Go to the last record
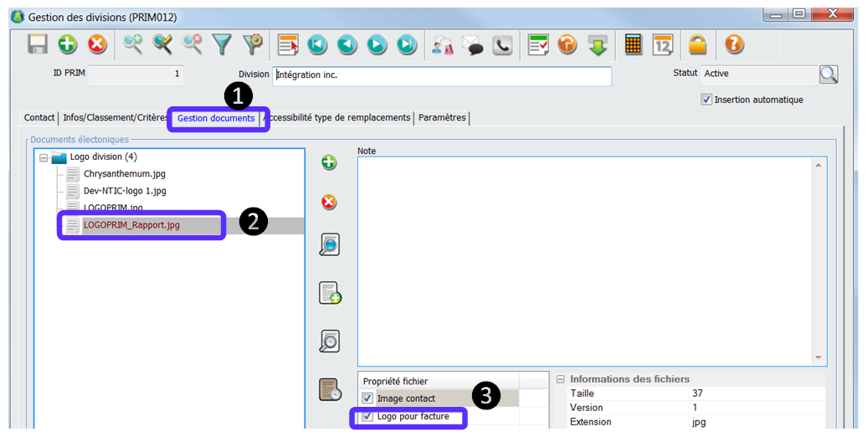Viewport: 868px width, 437px height. pyautogui.click(x=407, y=44)
